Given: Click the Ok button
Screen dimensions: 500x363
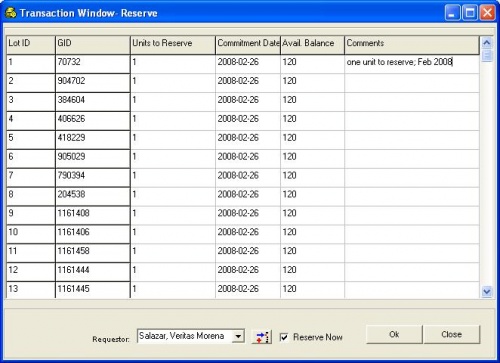Looking at the screenshot, I should (394, 334).
